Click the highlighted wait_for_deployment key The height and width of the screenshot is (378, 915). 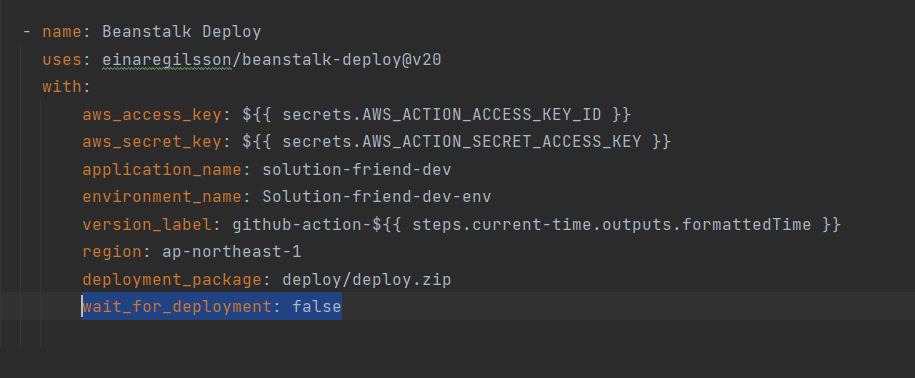click(x=177, y=307)
